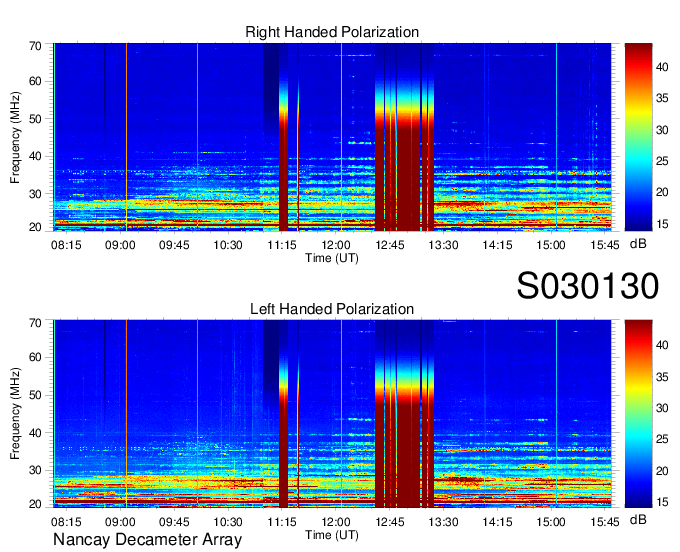
Task: Click the 15 dB tick on the right-handed colorbar
Action: [x=662, y=224]
